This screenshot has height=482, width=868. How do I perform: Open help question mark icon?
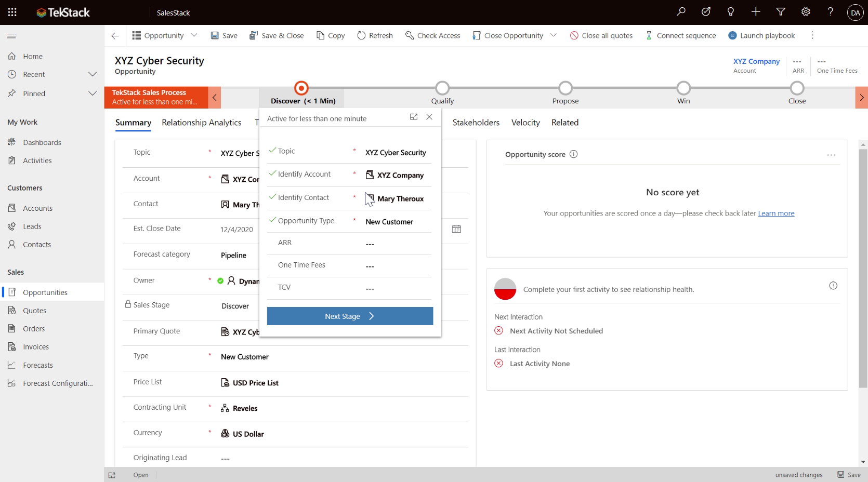[x=831, y=12]
